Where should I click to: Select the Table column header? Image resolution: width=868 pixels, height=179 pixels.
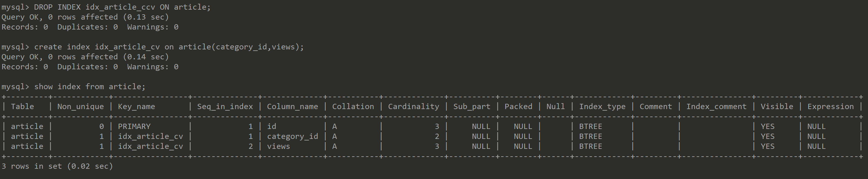click(22, 107)
